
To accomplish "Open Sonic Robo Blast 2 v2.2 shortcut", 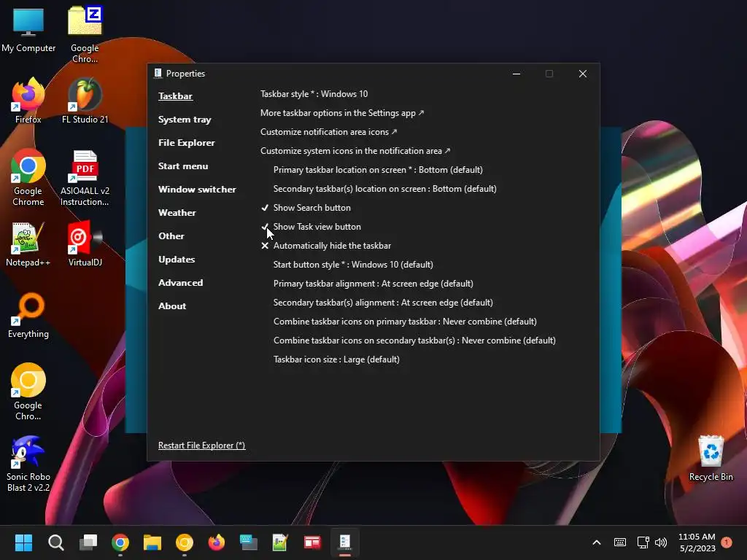I will point(28,464).
